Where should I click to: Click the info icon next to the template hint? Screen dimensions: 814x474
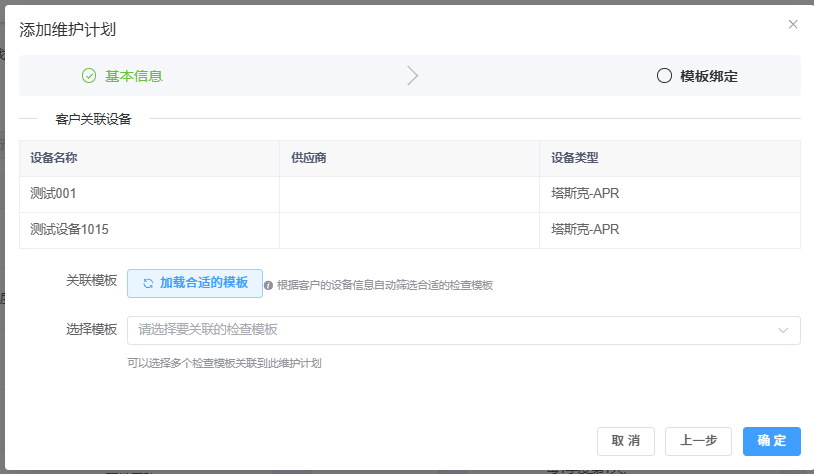point(268,285)
